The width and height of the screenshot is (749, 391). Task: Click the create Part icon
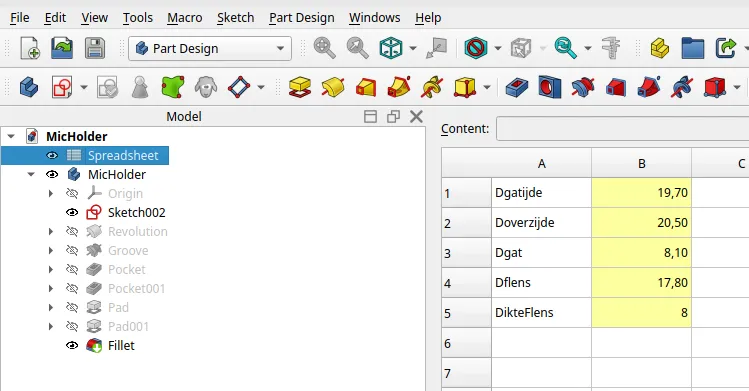click(660, 48)
